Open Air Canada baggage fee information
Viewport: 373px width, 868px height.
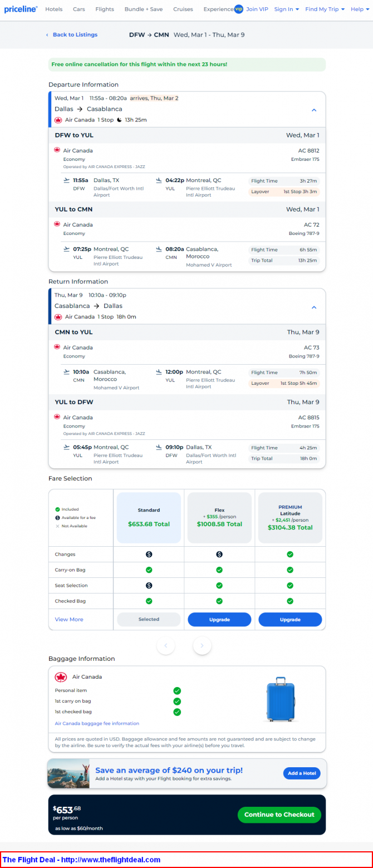[x=97, y=724]
